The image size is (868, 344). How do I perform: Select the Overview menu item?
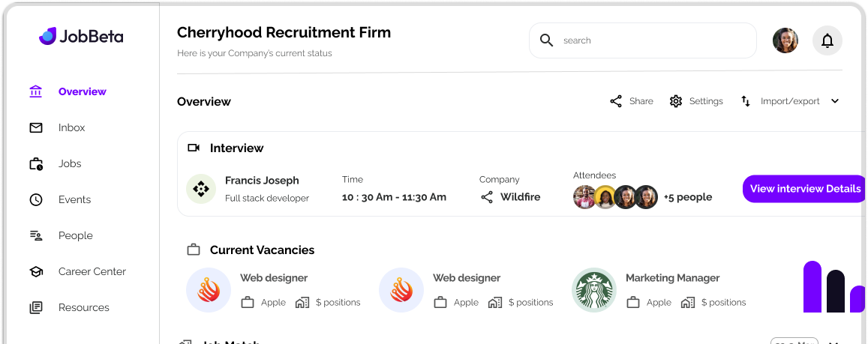pyautogui.click(x=83, y=91)
